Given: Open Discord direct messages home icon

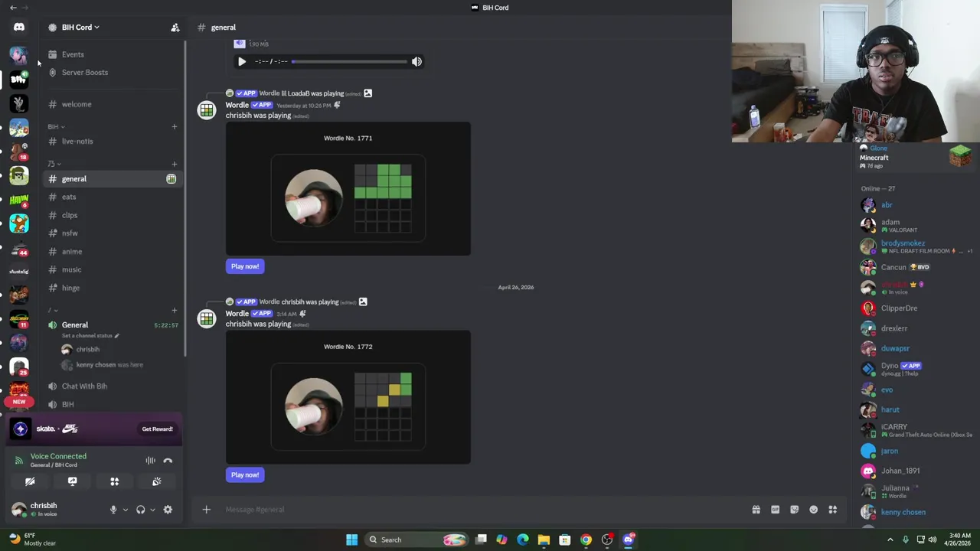Looking at the screenshot, I should 19,28.
